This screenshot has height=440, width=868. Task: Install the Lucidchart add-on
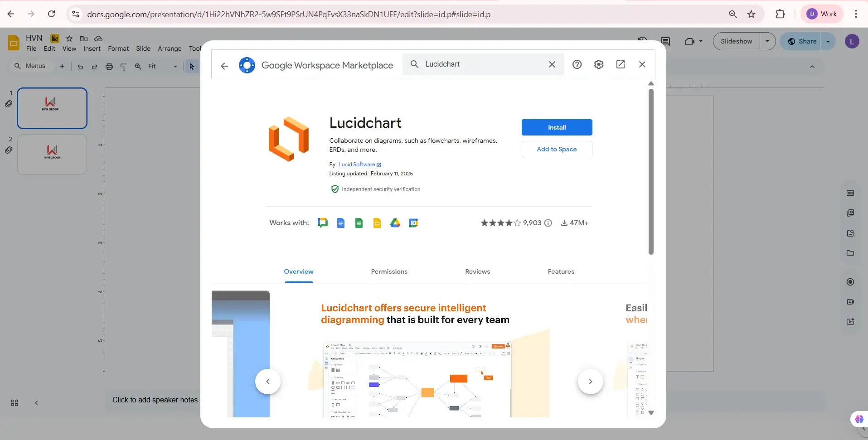coord(557,127)
